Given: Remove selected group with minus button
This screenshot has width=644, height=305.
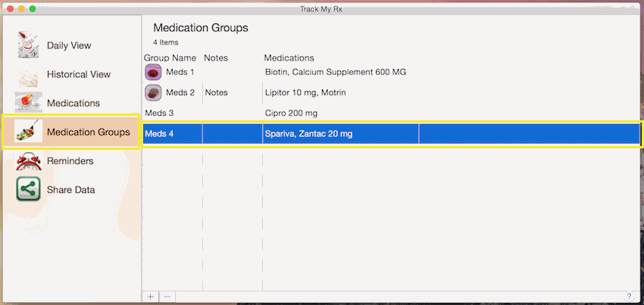Looking at the screenshot, I should click(x=167, y=296).
